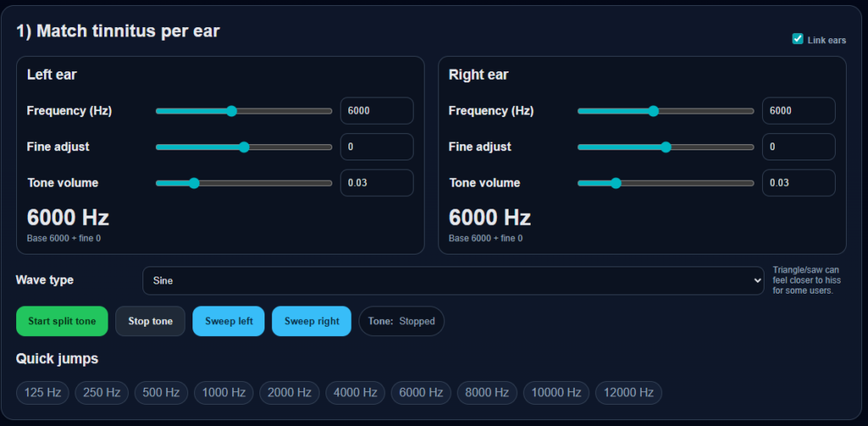Viewport: 868px width, 426px height.
Task: Focus the Right ear Fine adjust input
Action: click(798, 147)
